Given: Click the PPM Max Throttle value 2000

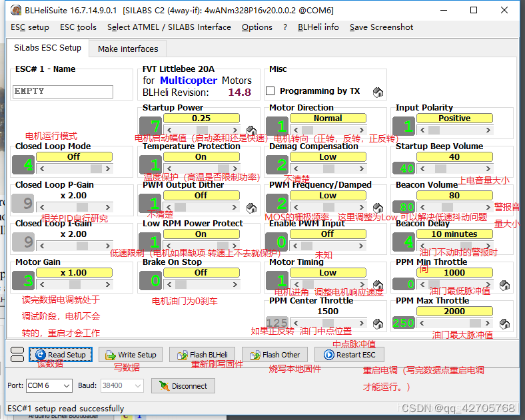Looking at the screenshot, I should coord(454,311).
